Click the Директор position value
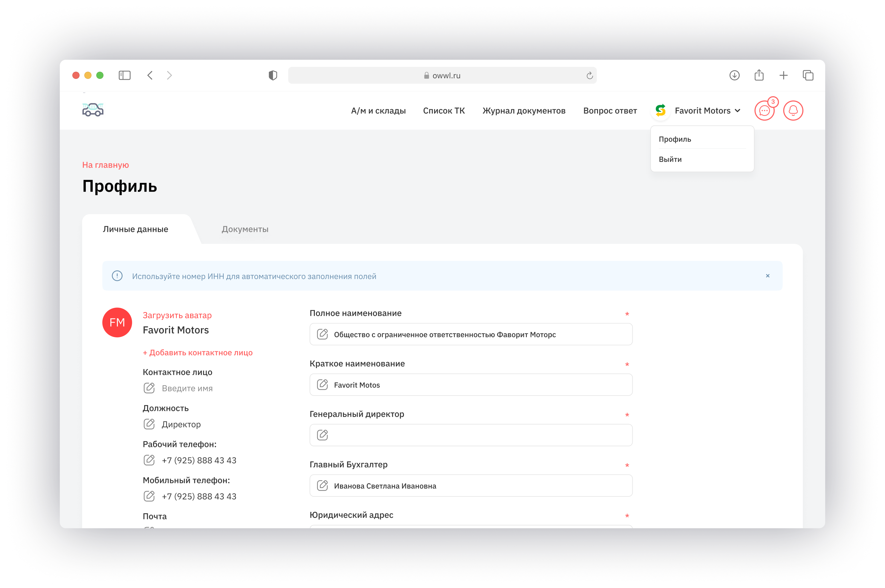The height and width of the screenshot is (588, 885). [x=181, y=424]
